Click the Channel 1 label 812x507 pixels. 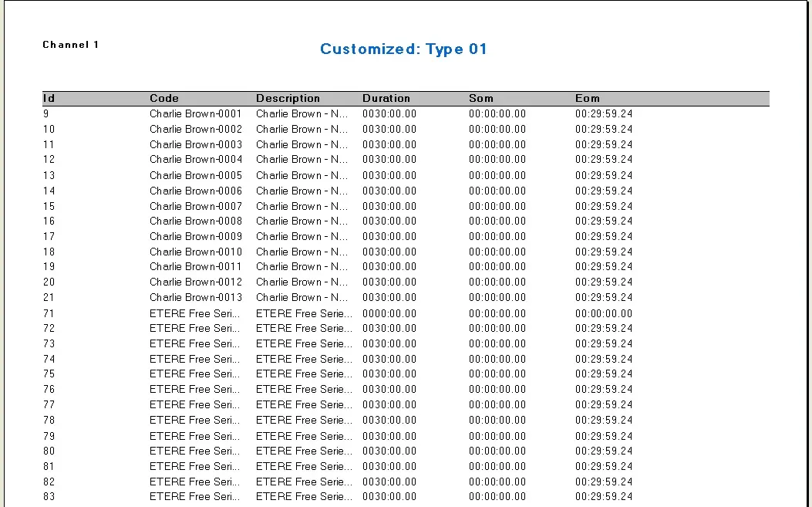tap(71, 45)
